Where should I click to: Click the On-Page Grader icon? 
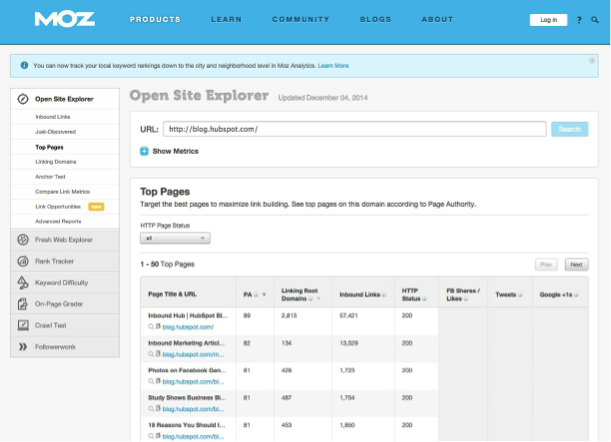pyautogui.click(x=23, y=304)
